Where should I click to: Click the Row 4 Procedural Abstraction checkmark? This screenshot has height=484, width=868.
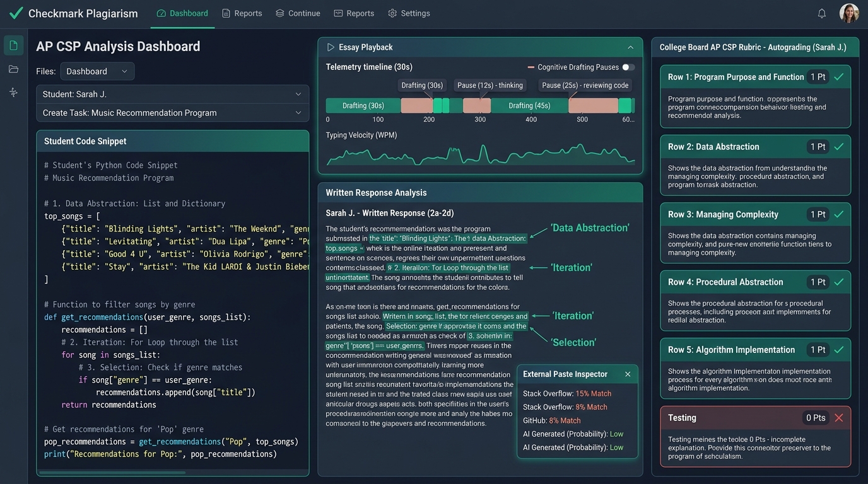click(x=838, y=282)
